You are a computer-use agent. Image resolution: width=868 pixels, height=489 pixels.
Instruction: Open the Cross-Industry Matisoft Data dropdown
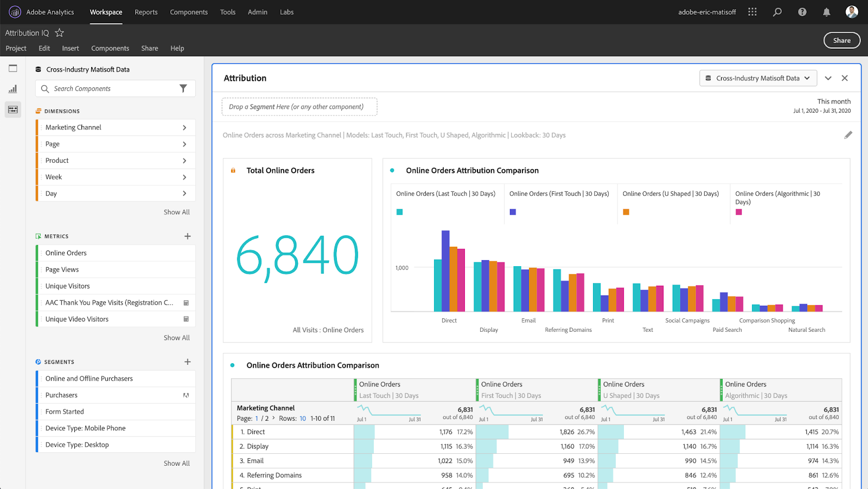pos(757,78)
